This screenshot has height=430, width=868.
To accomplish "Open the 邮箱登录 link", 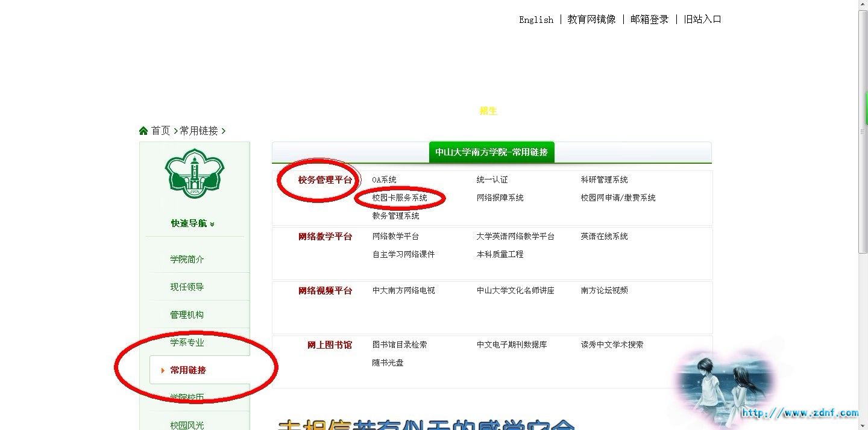I will [649, 19].
